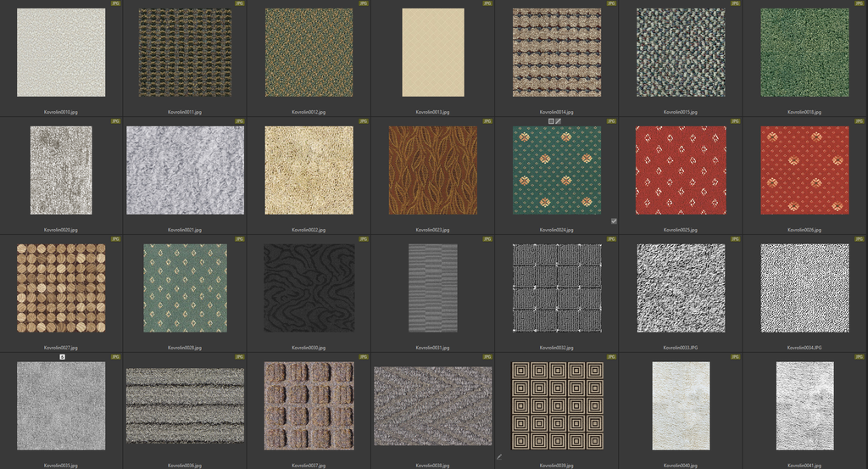This screenshot has height=469, width=868.
Task: Open the Kovrolin0027 circular pattern thumbnail
Action: point(61,288)
